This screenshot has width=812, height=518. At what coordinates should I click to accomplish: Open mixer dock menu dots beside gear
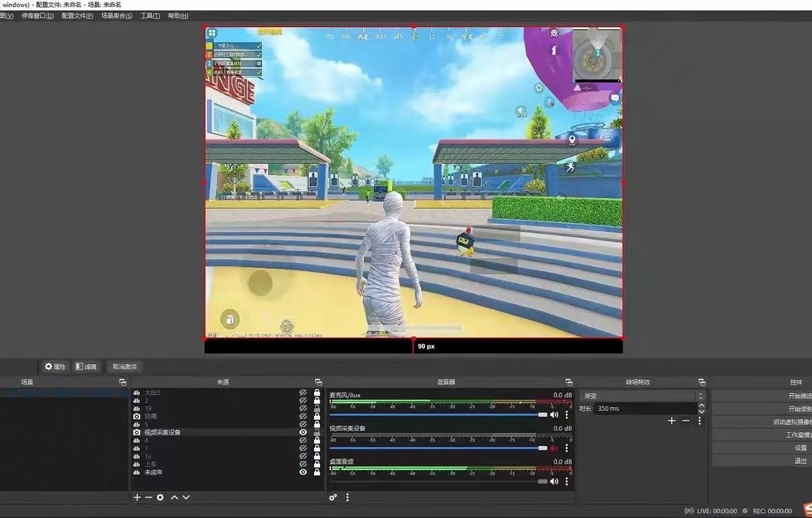[348, 497]
